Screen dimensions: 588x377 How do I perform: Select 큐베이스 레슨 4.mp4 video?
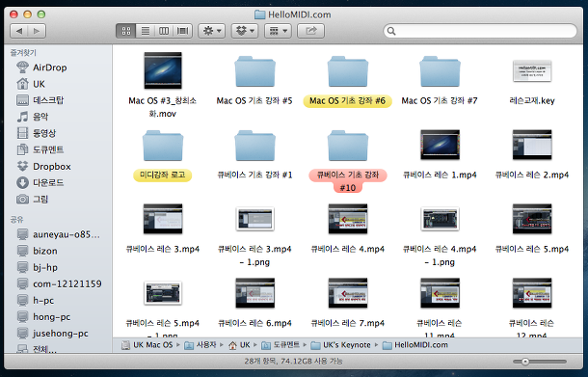347,219
